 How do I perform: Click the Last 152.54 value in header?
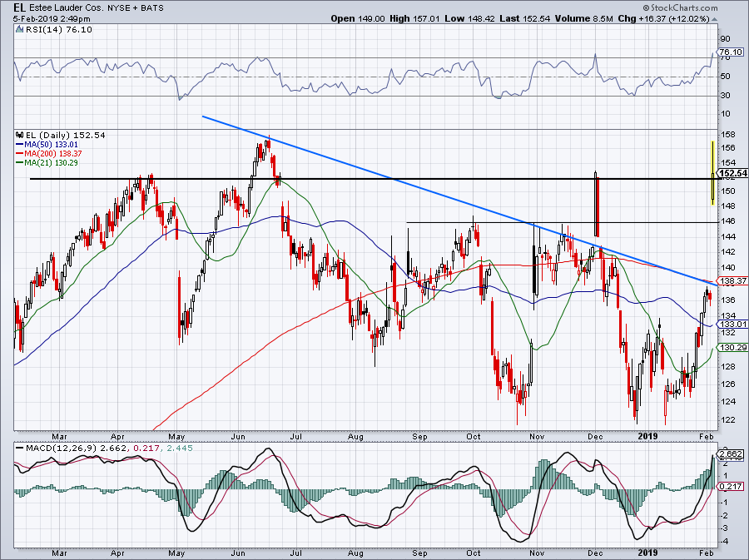(x=524, y=18)
